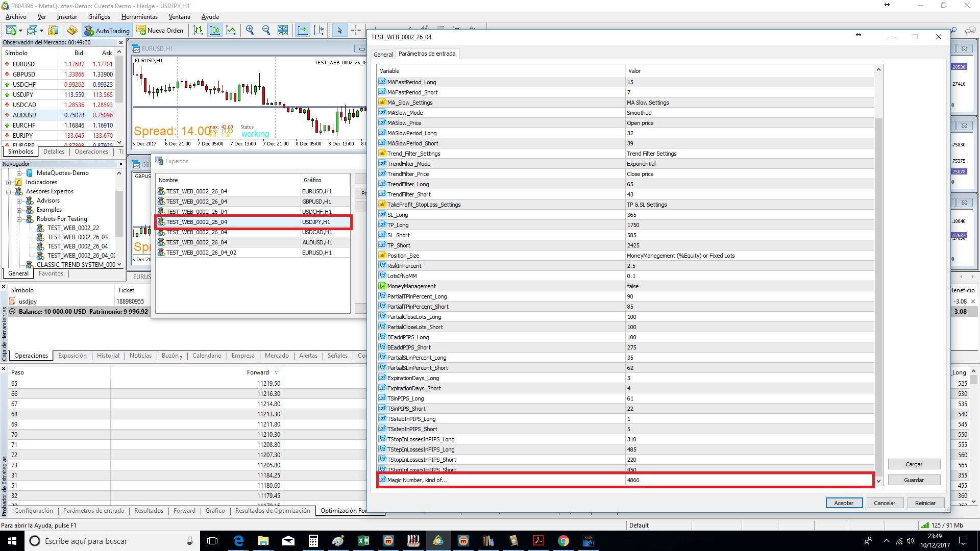Screen dimensions: 980x551
Task: Open the Favoritos tab in Navigator
Action: click(x=51, y=273)
